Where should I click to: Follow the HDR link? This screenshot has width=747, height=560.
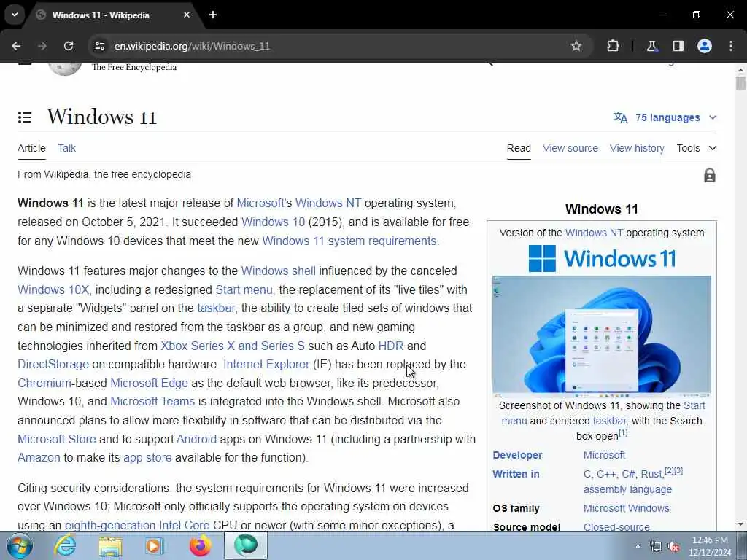391,346
